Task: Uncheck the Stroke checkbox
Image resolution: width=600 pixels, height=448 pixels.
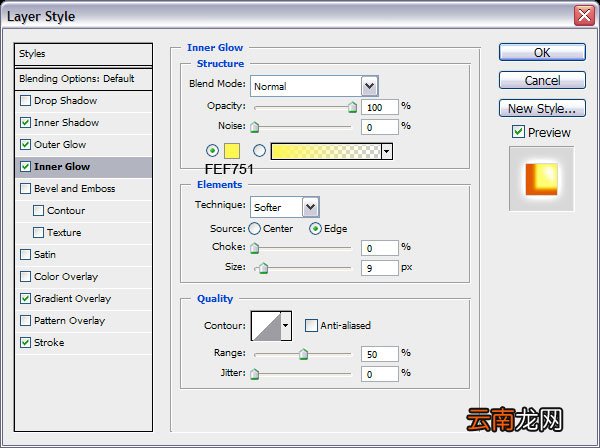Action: (25, 342)
